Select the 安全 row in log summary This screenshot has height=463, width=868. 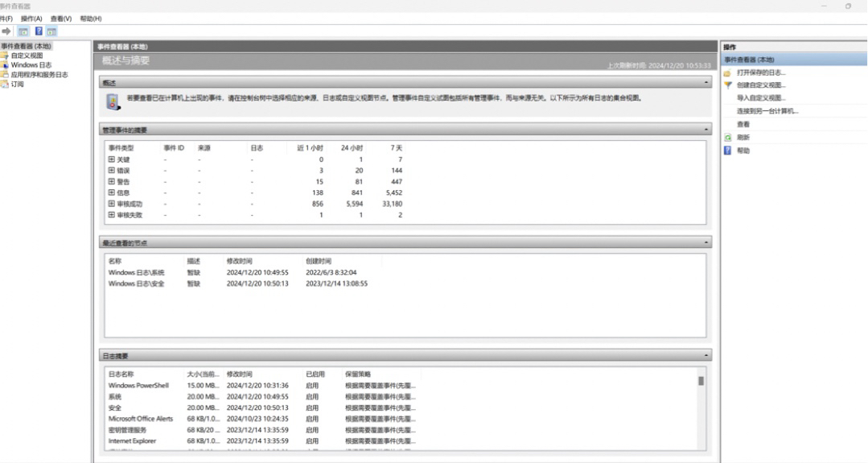tap(261, 407)
